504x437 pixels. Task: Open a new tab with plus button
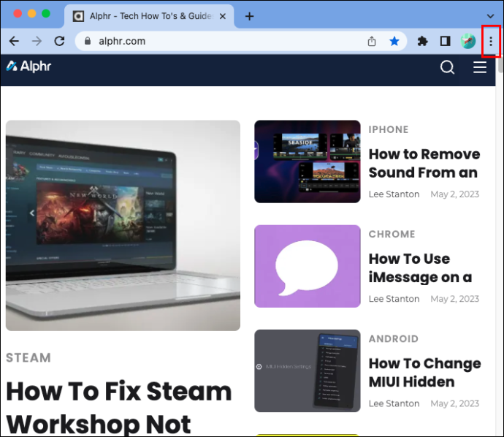(249, 16)
